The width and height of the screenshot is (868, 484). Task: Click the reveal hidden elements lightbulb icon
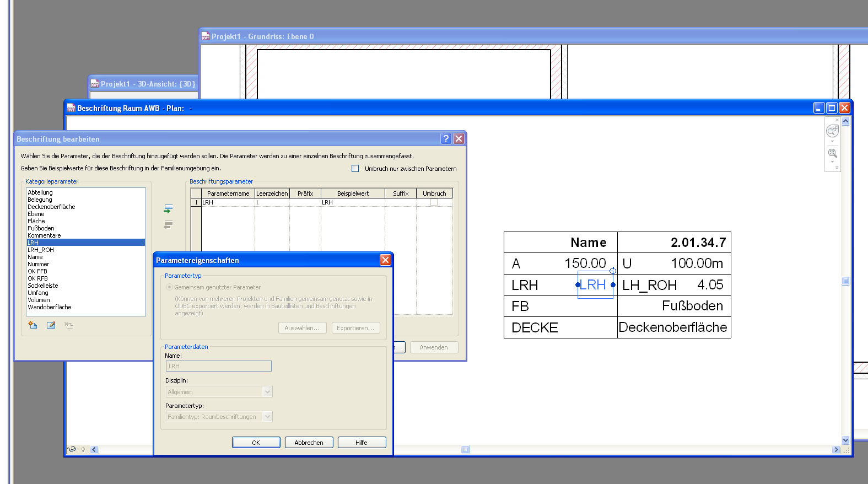[x=83, y=449]
